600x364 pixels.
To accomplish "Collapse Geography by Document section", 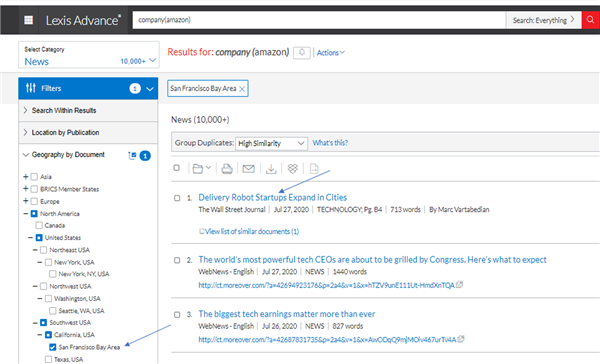I will [26, 155].
